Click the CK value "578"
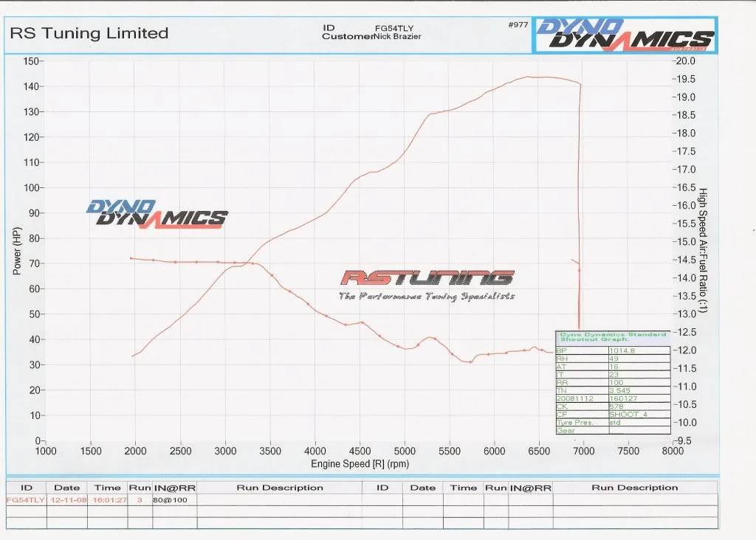756x540 pixels. coord(616,406)
